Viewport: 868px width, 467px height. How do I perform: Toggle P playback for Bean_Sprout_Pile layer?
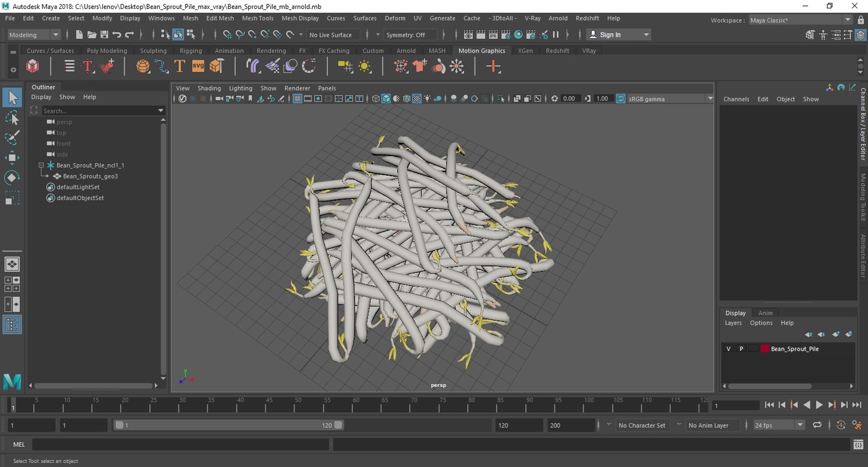[741, 349]
